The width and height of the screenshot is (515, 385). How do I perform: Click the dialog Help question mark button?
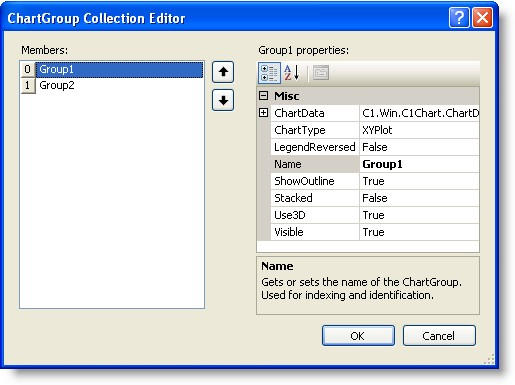point(459,17)
